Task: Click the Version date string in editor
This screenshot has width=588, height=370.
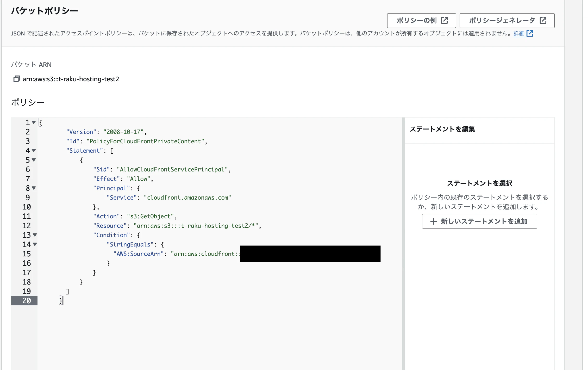Action: (x=123, y=132)
